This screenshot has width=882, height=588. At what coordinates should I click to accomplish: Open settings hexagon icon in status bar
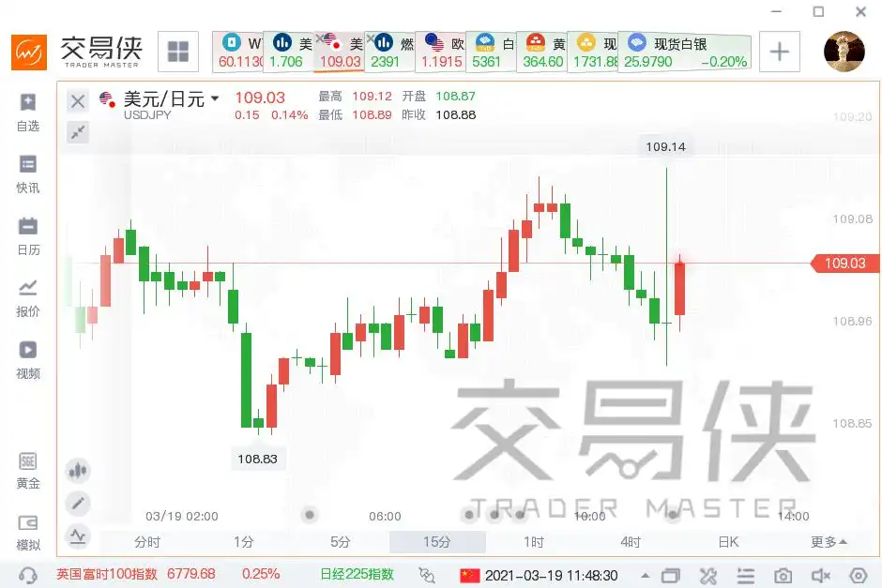859,576
